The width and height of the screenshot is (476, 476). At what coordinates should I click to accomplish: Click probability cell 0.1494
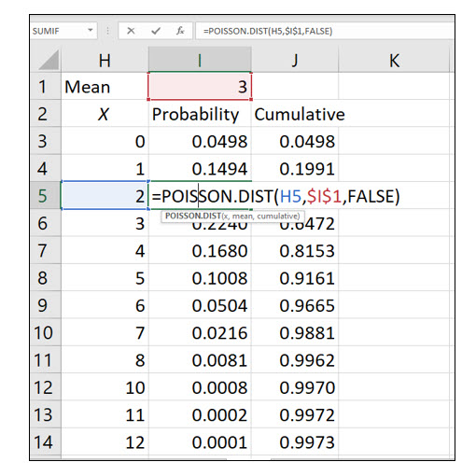click(200, 168)
